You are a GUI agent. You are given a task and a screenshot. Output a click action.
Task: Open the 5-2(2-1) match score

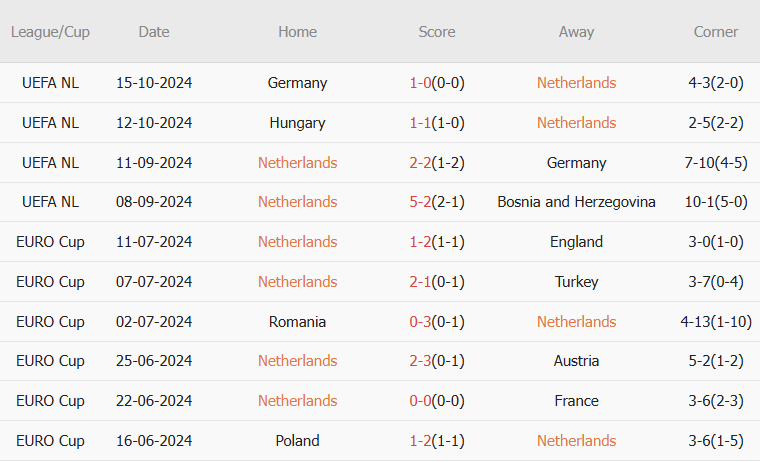point(437,202)
